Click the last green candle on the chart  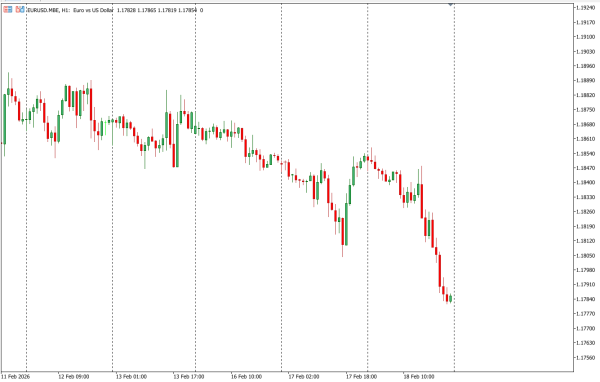coord(450,299)
